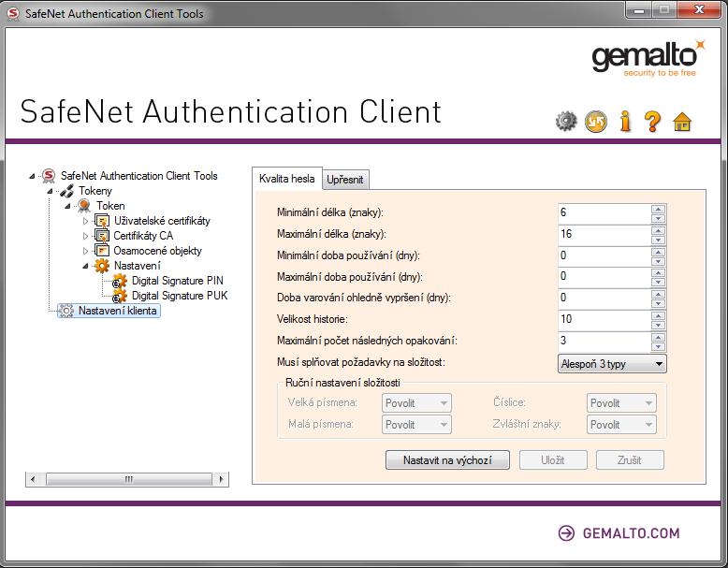Click the SafeNet title bar logo icon
Screen dimensions: 728x568
coord(13,13)
